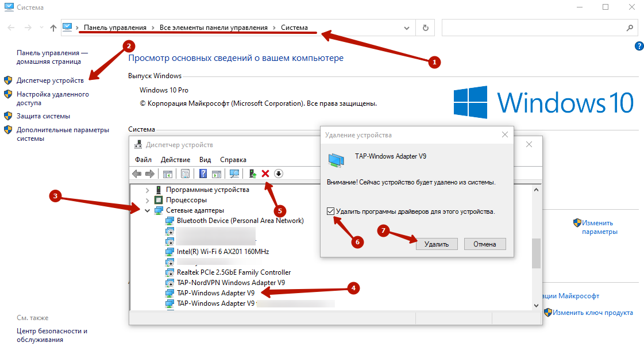The height and width of the screenshot is (354, 644).
Task: Click the blue question mark help toolbar icon
Action: (x=203, y=174)
